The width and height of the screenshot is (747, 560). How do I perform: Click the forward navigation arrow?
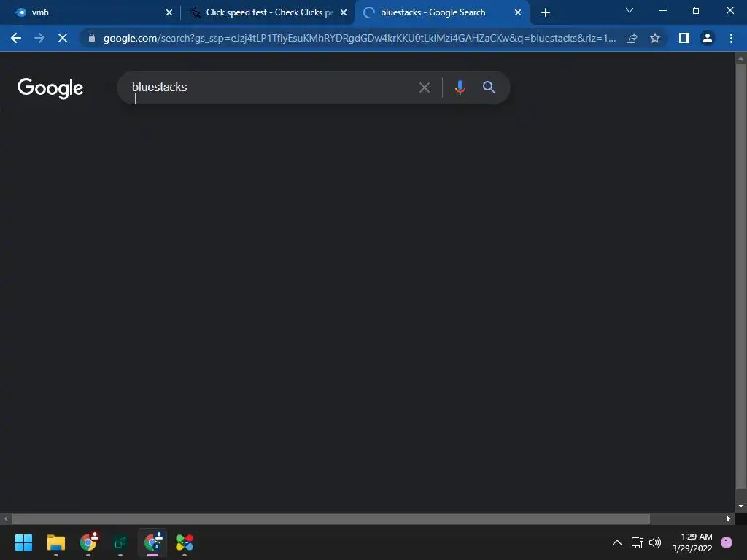coord(39,38)
